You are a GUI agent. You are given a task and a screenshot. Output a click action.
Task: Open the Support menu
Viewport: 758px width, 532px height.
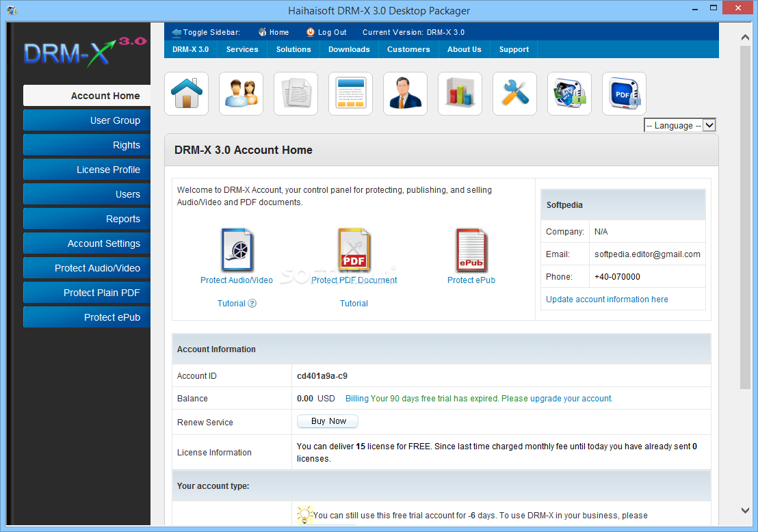pos(514,49)
